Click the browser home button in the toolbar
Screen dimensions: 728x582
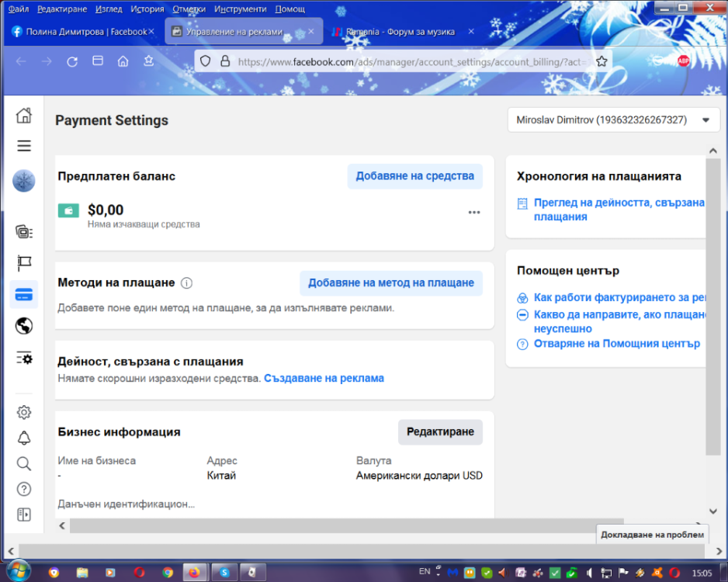[123, 61]
